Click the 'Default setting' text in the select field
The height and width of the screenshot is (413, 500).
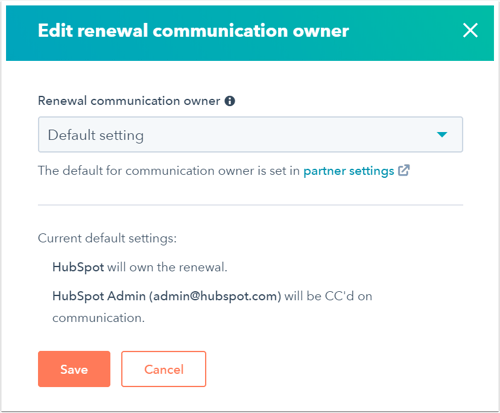(96, 135)
